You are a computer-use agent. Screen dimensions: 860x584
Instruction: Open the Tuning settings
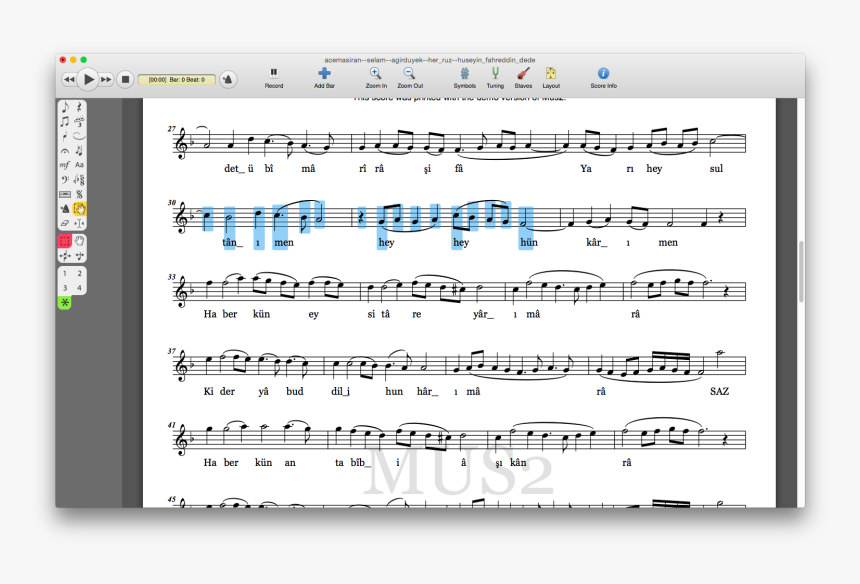coord(495,78)
